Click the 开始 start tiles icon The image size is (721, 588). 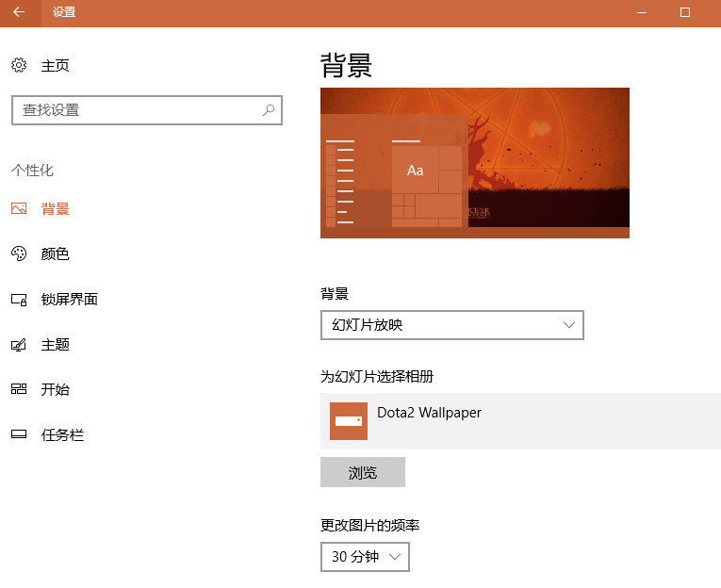pyautogui.click(x=19, y=389)
